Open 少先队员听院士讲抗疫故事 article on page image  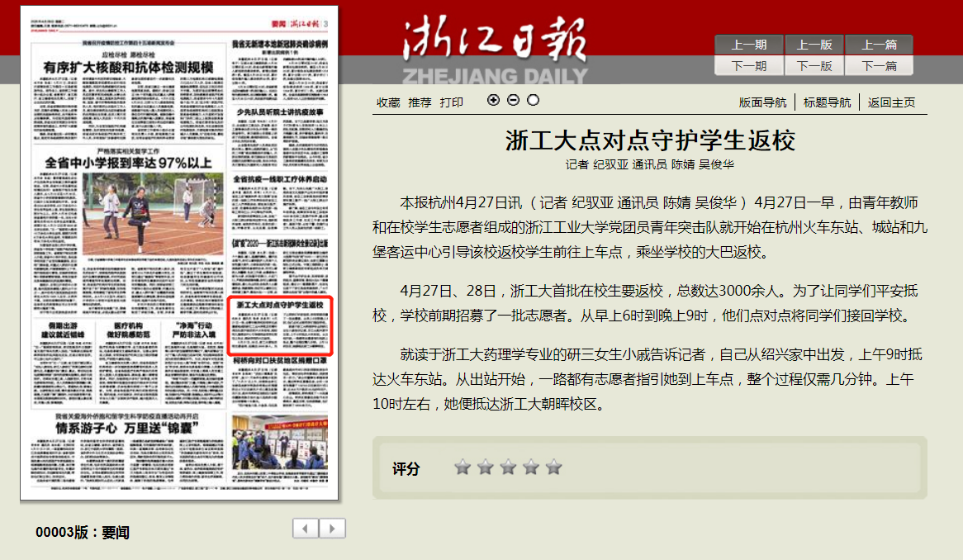tap(280, 112)
